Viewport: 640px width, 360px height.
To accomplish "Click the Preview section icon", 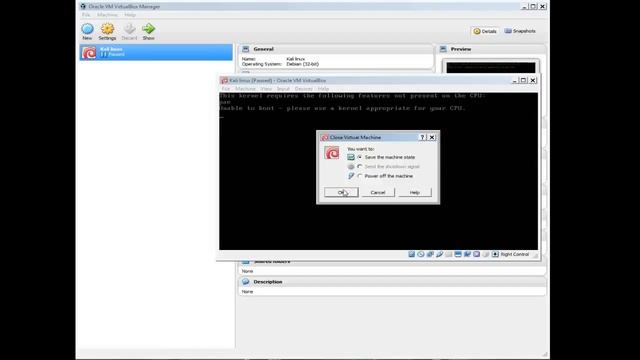I will 443,49.
